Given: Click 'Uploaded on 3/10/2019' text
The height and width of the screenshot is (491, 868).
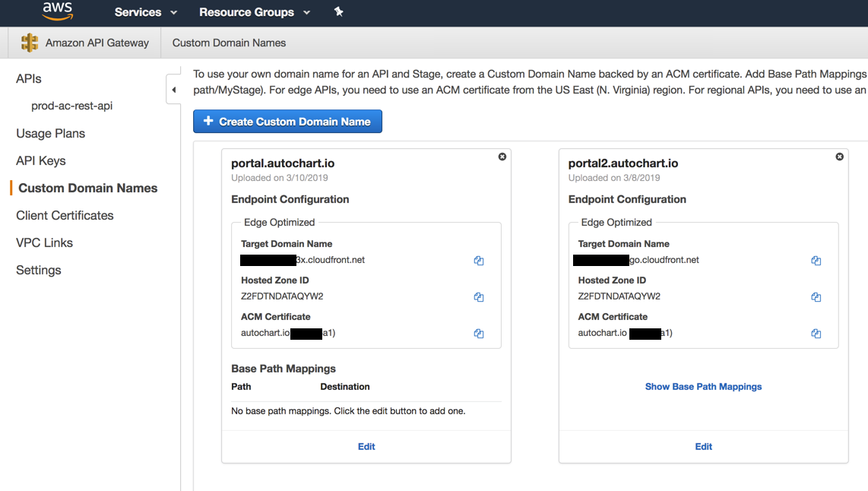Looking at the screenshot, I should pyautogui.click(x=280, y=178).
